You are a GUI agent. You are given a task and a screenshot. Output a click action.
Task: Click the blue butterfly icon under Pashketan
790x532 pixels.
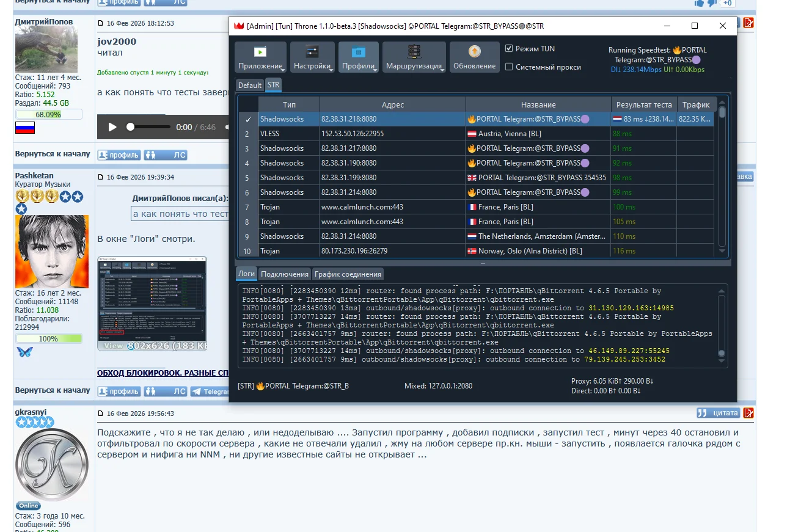(x=24, y=352)
